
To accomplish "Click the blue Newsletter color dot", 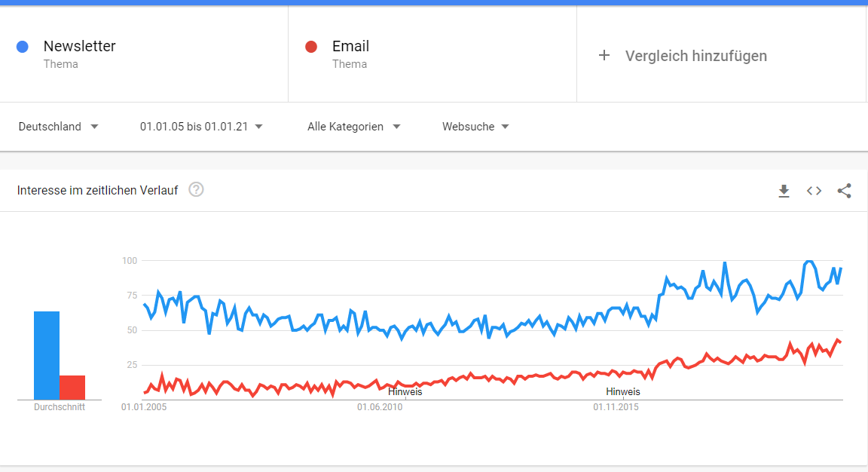I will (x=23, y=47).
